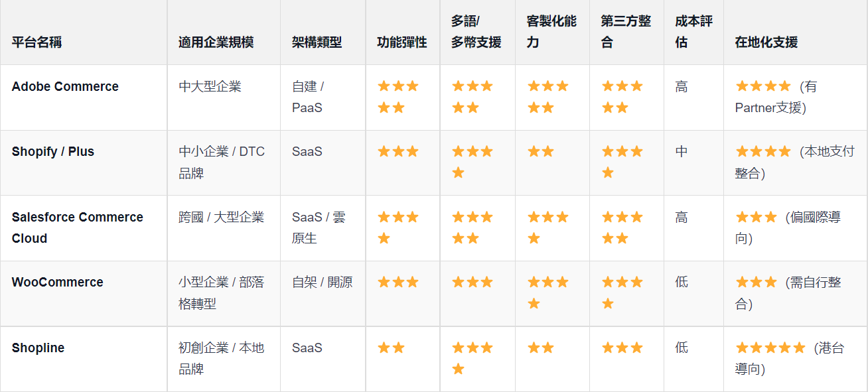This screenshot has width=868, height=392.
Task: Click Adobe Commerce function flexibility star rating
Action: (398, 97)
